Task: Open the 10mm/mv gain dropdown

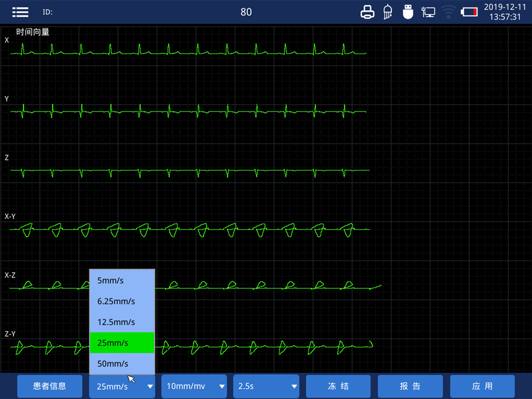Action: click(194, 386)
